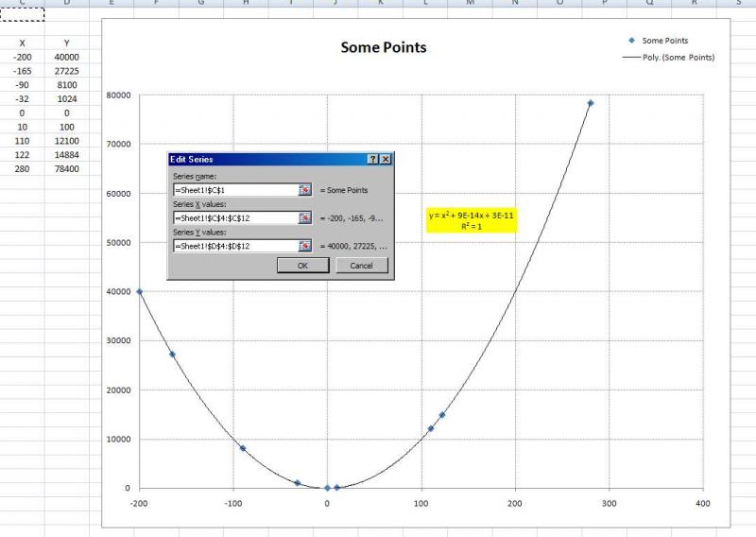Select the cell with value 78400
The width and height of the screenshot is (756, 537).
coord(66,168)
